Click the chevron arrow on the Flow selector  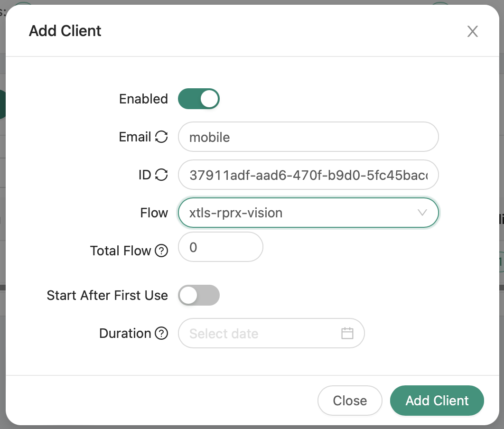(x=422, y=213)
